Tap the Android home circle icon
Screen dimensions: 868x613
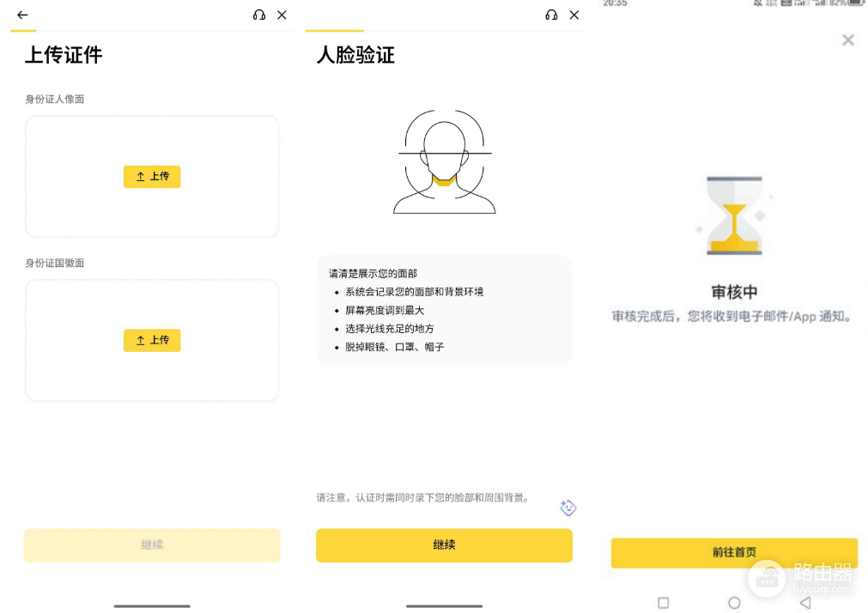pos(734,603)
